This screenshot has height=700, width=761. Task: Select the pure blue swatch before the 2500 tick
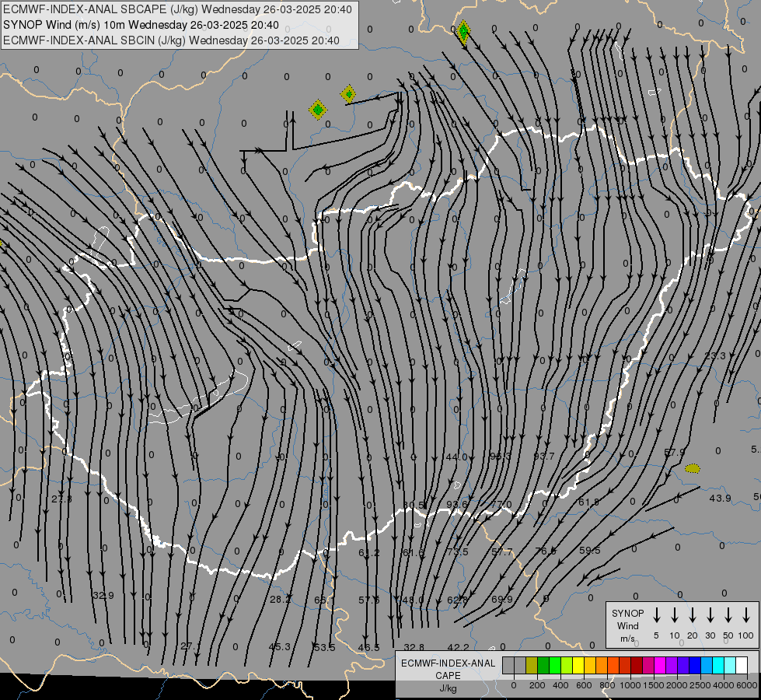(x=695, y=665)
